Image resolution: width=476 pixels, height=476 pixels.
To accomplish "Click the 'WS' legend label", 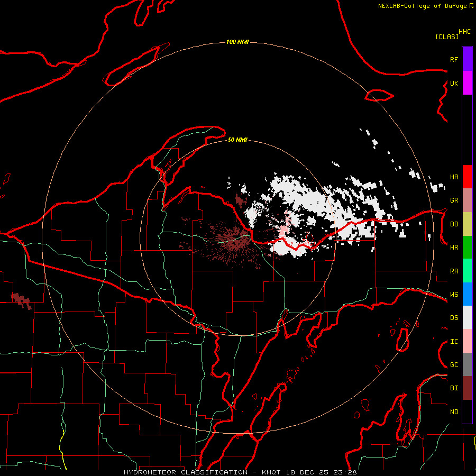I will click(454, 295).
